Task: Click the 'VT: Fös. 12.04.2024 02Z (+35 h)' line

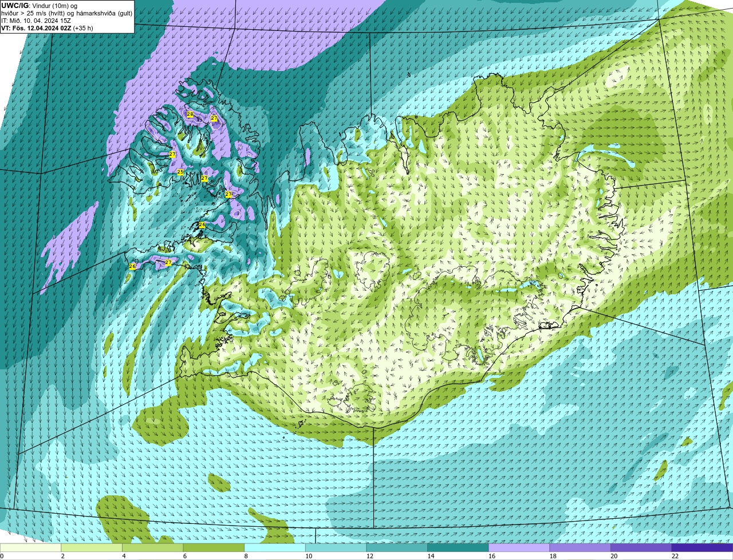Action: [x=47, y=28]
